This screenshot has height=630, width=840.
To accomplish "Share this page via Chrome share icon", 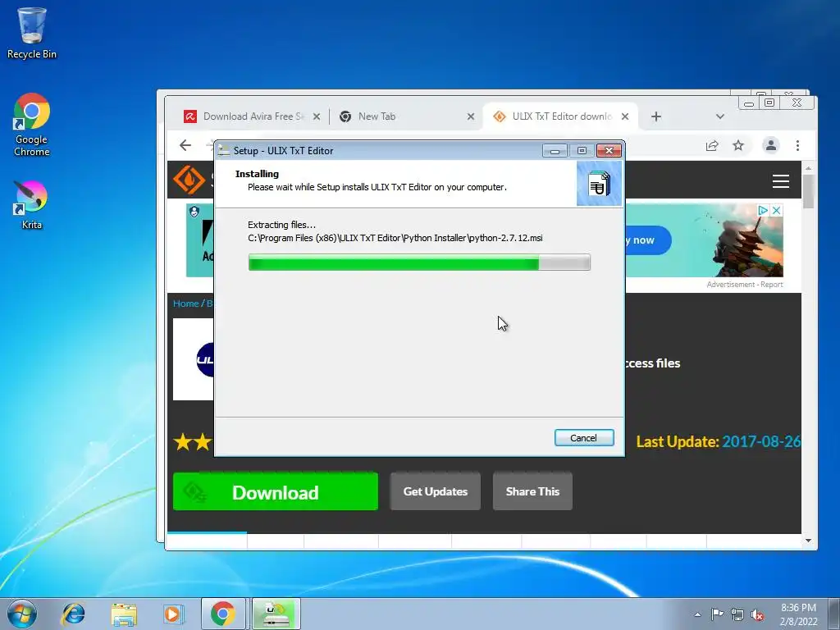I will 712,145.
